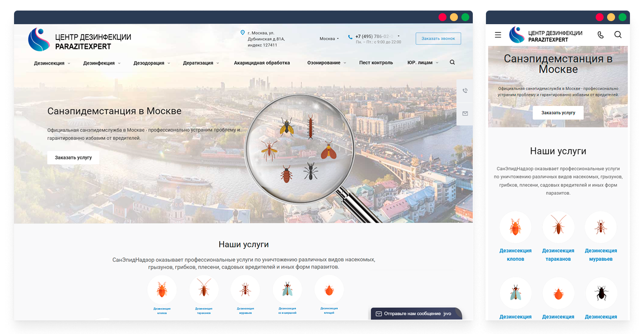This screenshot has width=644, height=334.
Task: Open Дезинсекция тараканов link on desktop
Action: tap(204, 311)
